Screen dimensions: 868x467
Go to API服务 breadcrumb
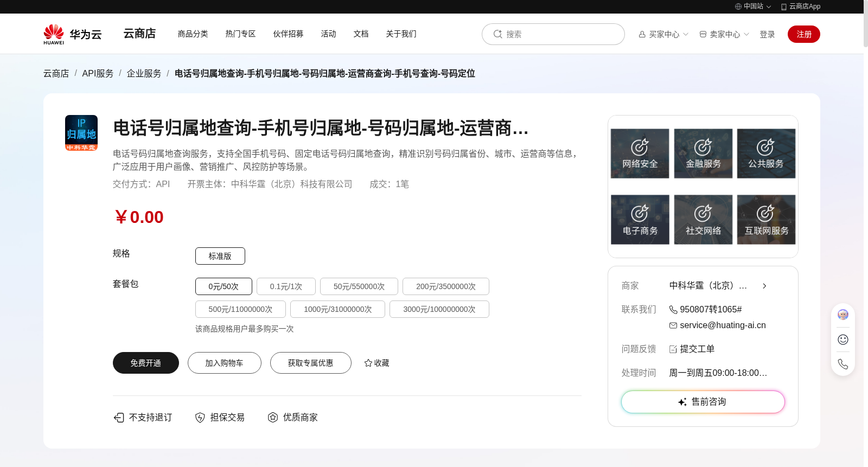98,73
